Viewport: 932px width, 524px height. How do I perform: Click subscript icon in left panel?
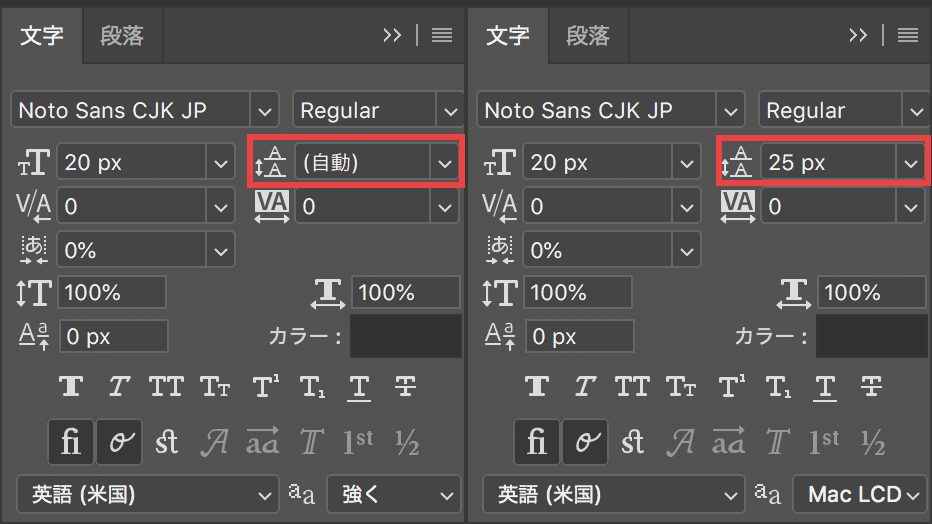point(312,386)
